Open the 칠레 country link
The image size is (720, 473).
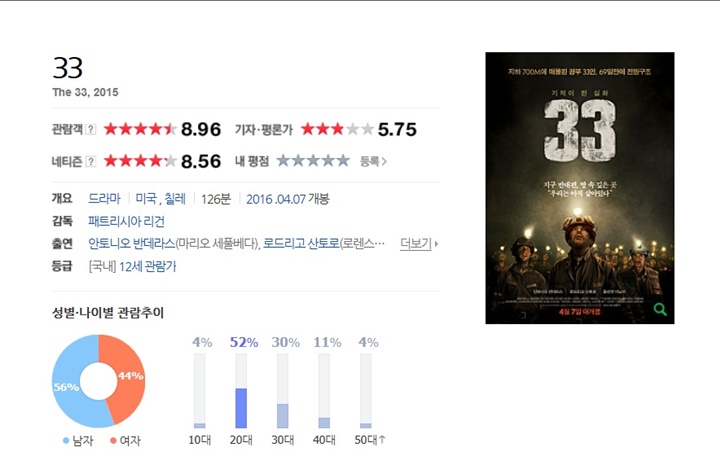tap(175, 199)
